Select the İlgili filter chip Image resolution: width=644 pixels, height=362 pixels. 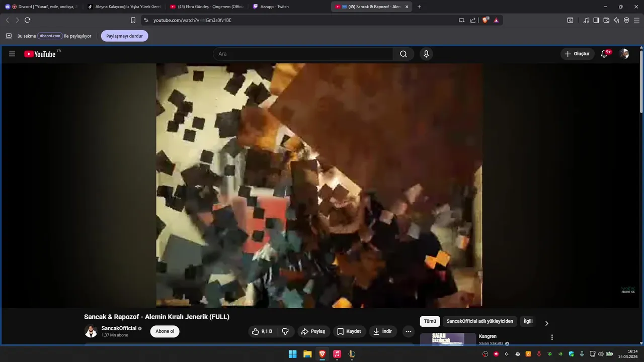pos(528,321)
